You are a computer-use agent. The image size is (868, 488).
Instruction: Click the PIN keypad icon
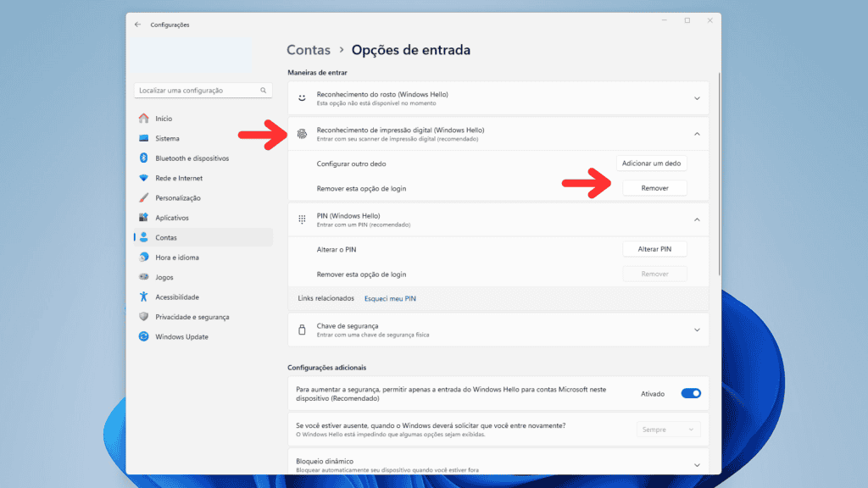302,219
